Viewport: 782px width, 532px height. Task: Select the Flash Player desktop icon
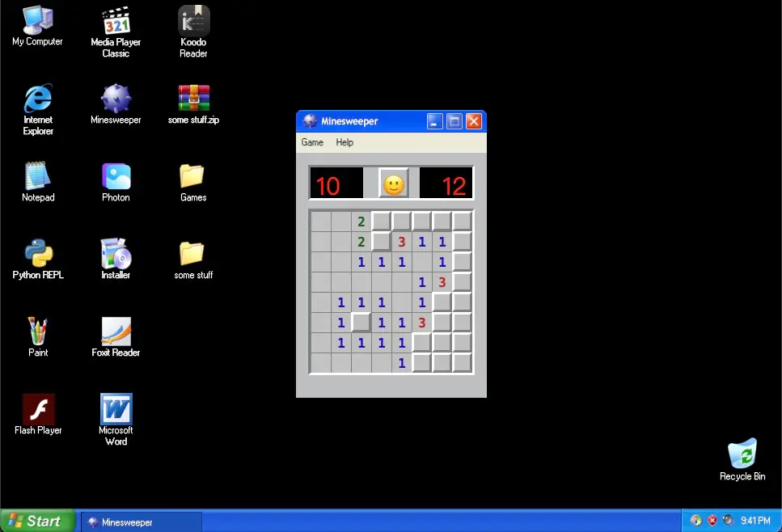pos(38,414)
